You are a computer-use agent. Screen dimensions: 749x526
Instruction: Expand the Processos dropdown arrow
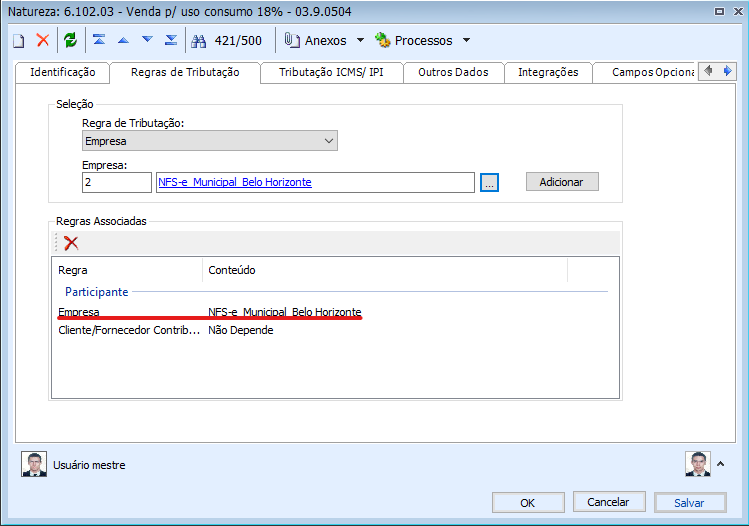click(467, 40)
